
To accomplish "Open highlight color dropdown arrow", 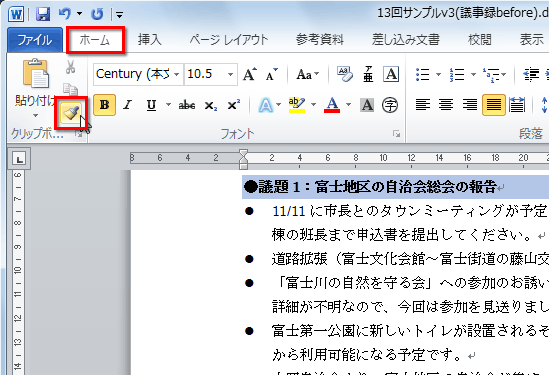I will coord(313,104).
